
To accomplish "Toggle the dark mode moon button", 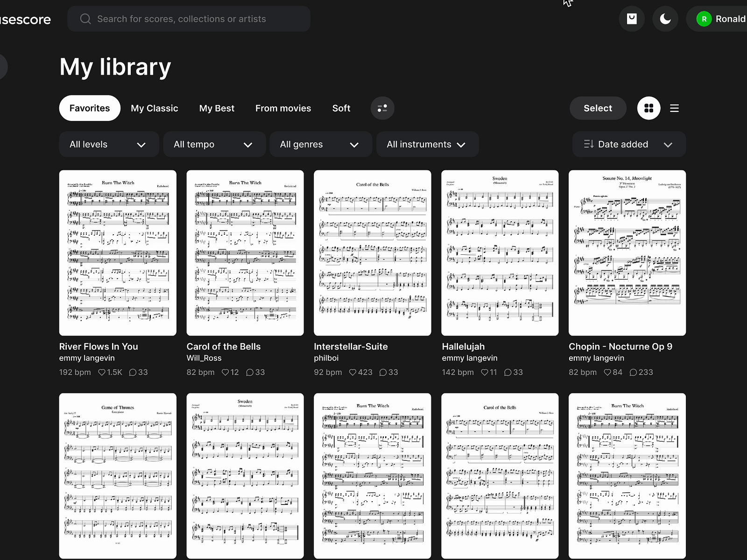I will pyautogui.click(x=665, y=19).
